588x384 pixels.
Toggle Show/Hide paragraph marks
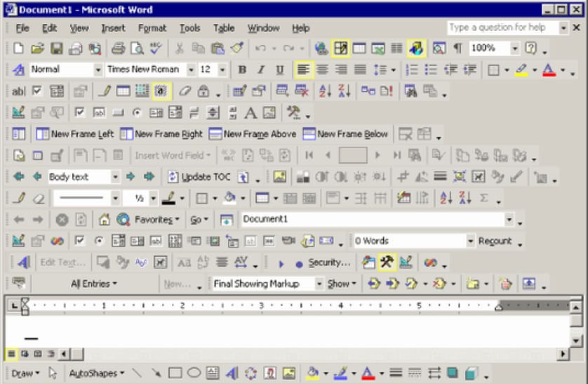457,48
